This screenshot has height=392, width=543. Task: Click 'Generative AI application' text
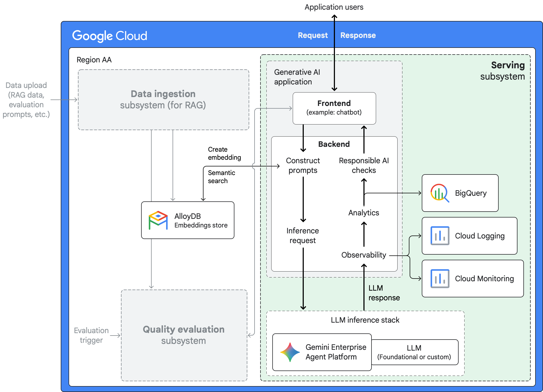(x=297, y=77)
